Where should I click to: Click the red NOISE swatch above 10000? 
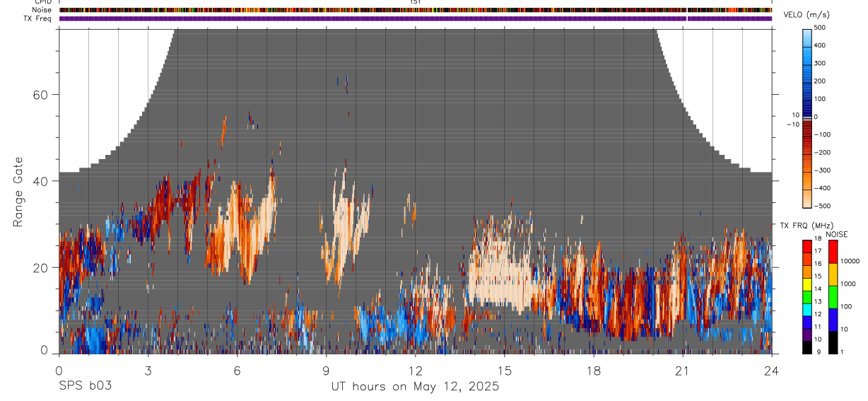(x=833, y=252)
